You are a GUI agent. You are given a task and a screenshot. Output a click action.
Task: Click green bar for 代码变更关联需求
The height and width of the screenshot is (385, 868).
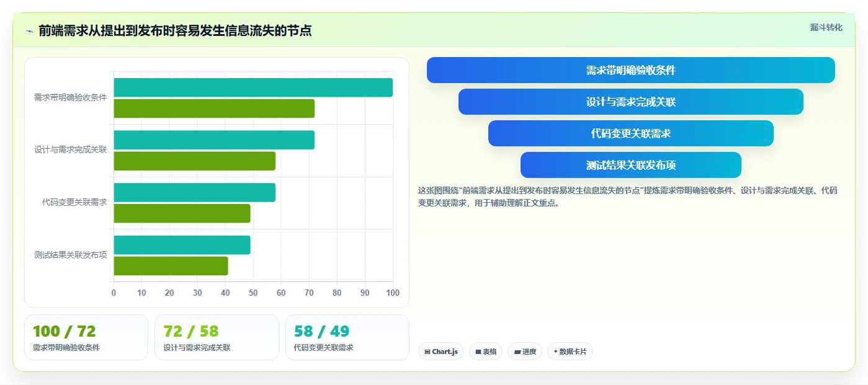[182, 213]
